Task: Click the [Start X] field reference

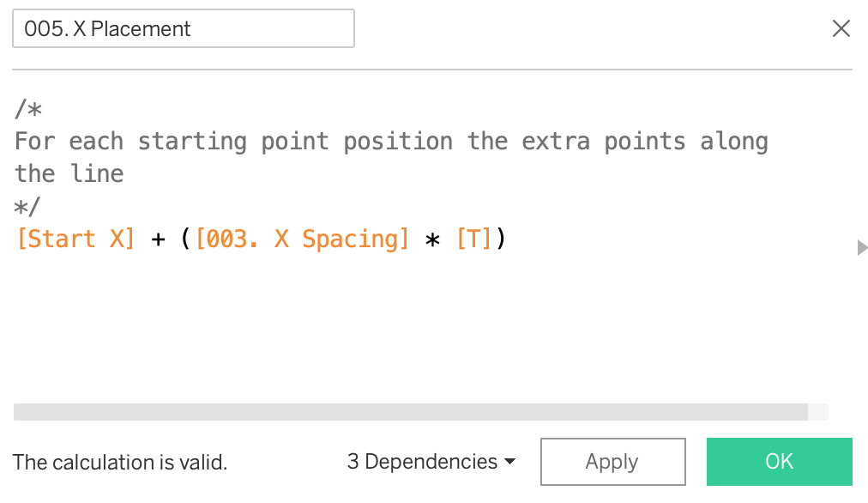Action: [75, 239]
